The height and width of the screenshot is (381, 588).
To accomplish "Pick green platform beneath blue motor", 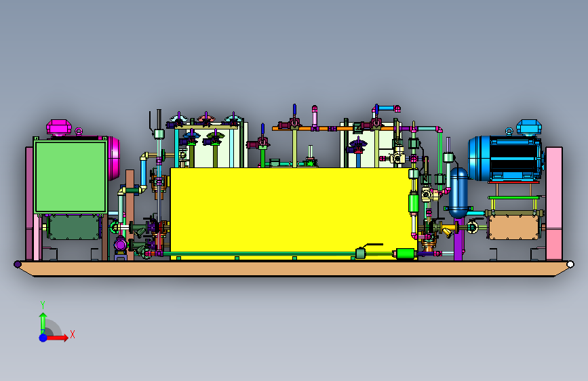I will [514, 197].
